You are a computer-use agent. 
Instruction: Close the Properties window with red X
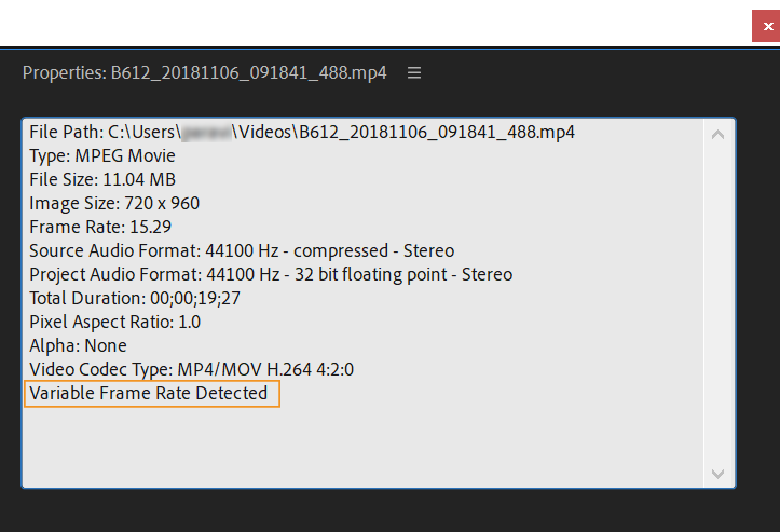767,26
